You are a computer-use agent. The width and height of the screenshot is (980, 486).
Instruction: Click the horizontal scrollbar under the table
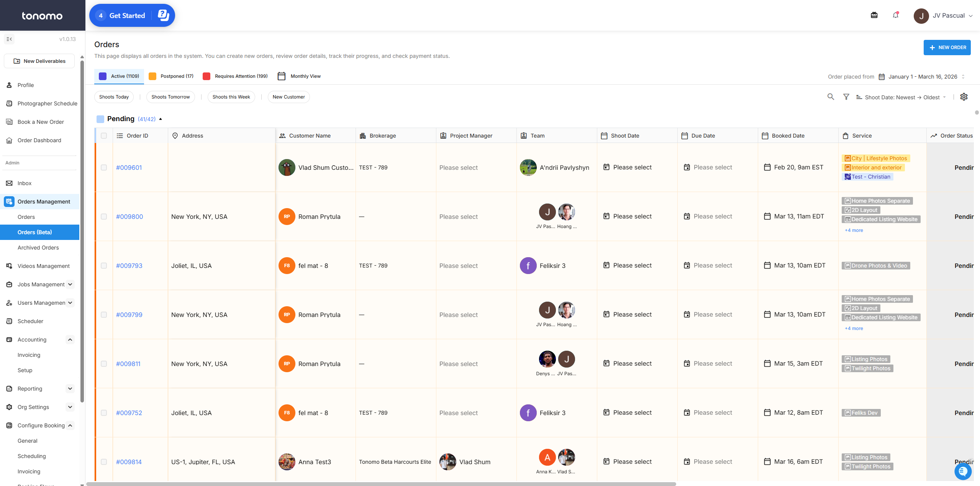coord(381,484)
